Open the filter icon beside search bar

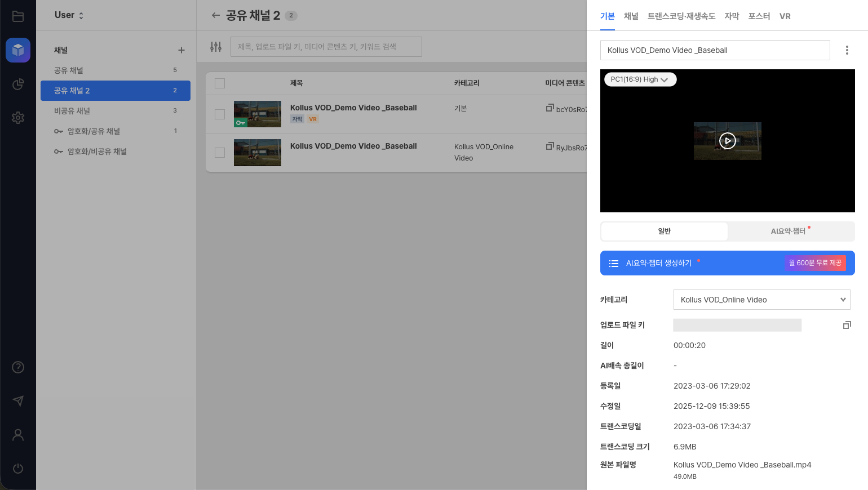pyautogui.click(x=216, y=47)
